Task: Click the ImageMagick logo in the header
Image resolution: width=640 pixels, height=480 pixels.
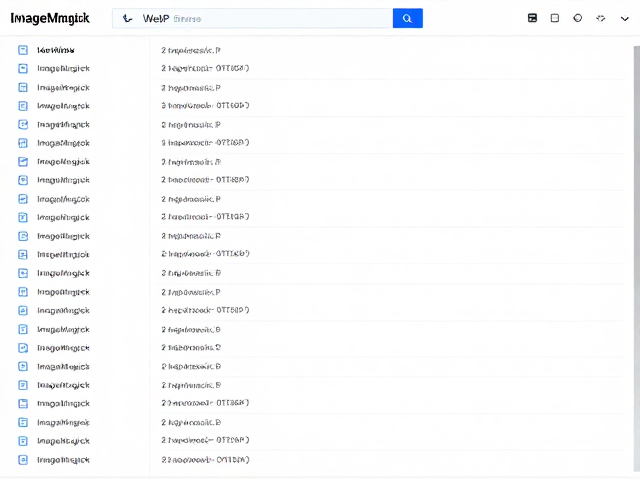Action: (50, 18)
